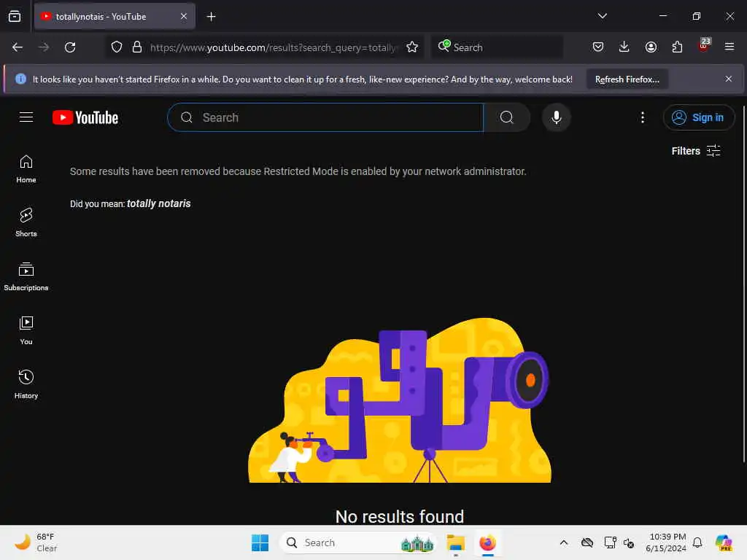The image size is (747, 560).
Task: Open Subscriptions in the sidebar
Action: [26, 276]
